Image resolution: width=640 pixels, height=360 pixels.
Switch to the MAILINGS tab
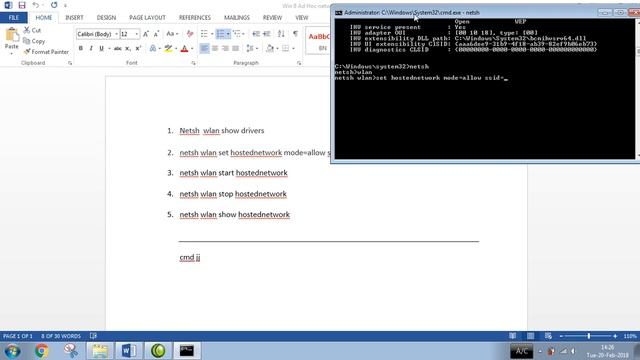[x=237, y=18]
